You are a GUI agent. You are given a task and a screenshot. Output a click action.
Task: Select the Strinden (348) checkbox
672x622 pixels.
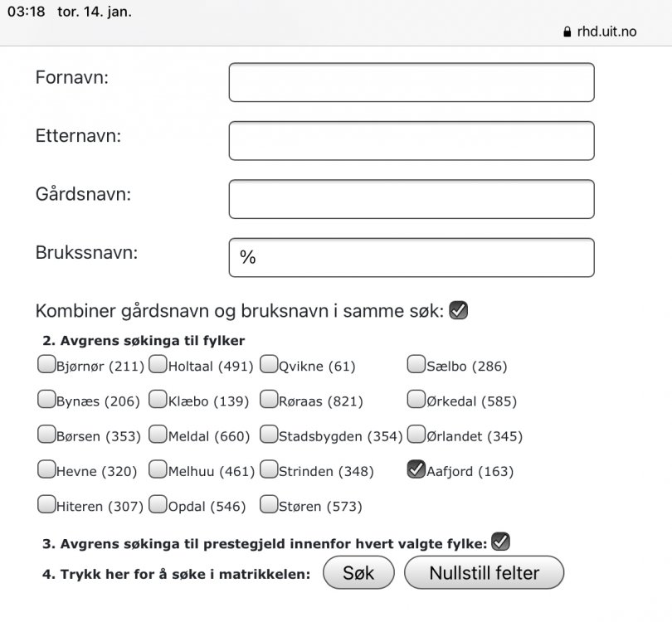[269, 470]
